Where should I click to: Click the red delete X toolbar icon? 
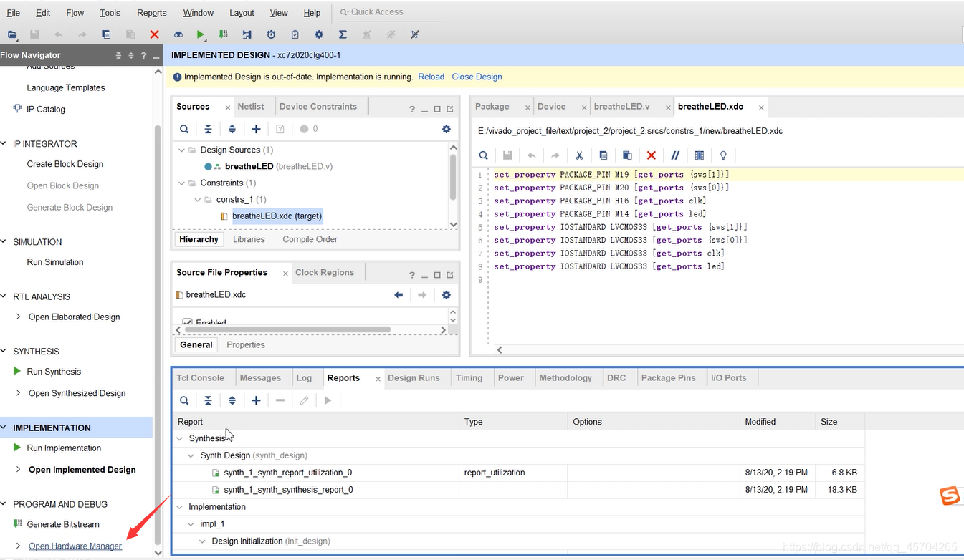pyautogui.click(x=154, y=34)
